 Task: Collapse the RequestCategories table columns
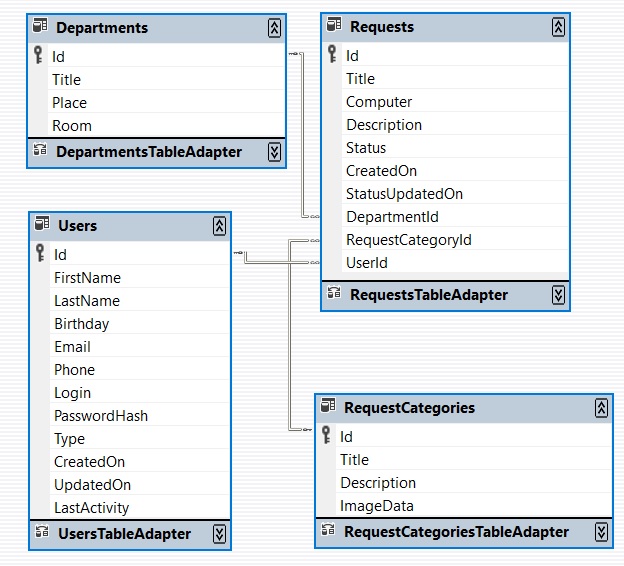600,408
